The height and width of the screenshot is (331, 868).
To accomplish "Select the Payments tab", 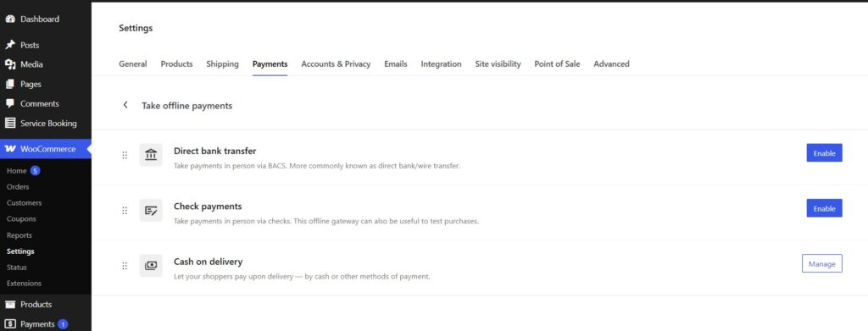I will point(270,64).
